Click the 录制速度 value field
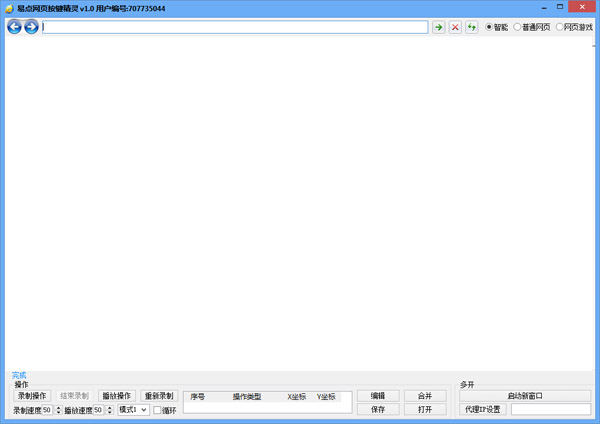This screenshot has height=424, width=600. (47, 410)
